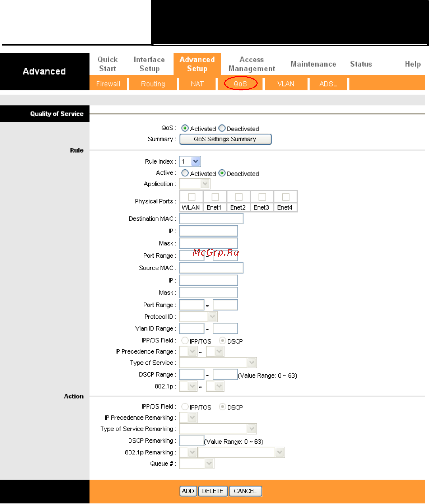Select DSCP in Action section

point(222,407)
